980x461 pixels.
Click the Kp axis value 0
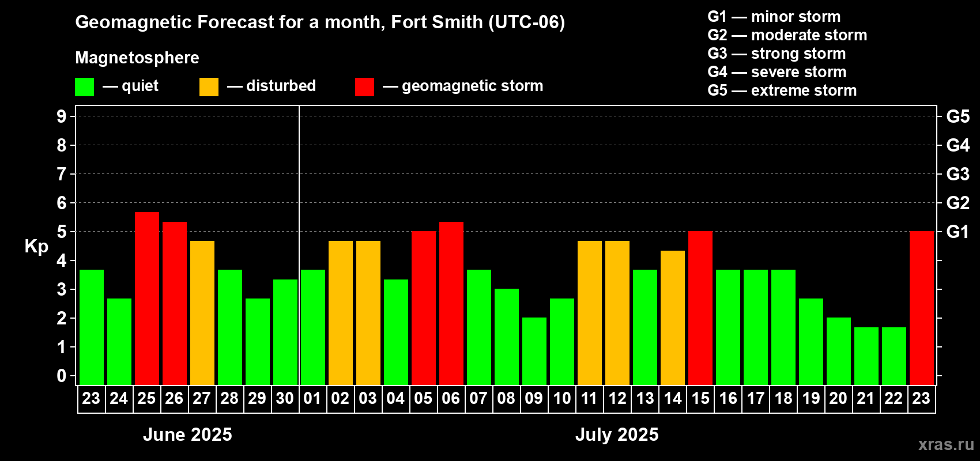coord(62,376)
